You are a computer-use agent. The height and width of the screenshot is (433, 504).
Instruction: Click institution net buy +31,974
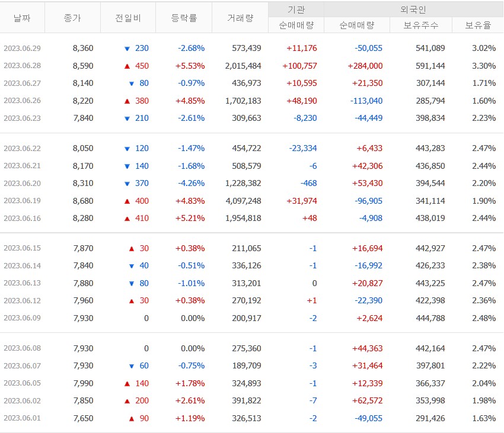[301, 201]
